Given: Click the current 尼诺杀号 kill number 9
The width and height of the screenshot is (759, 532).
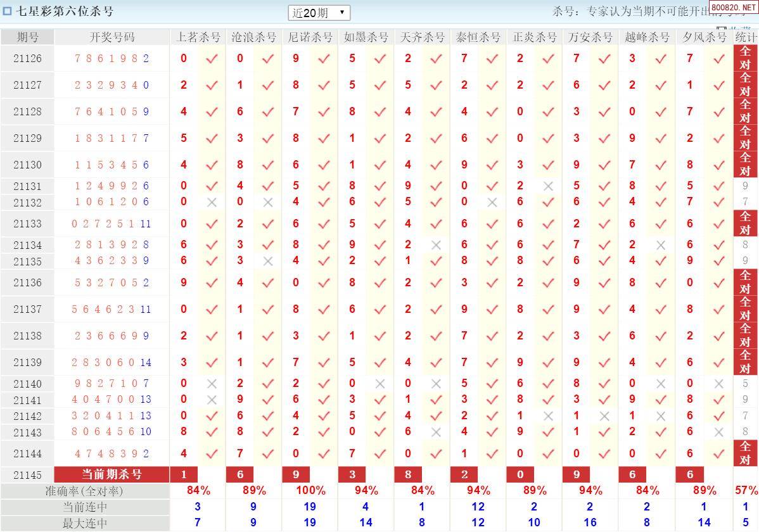Looking at the screenshot, I should (x=297, y=474).
